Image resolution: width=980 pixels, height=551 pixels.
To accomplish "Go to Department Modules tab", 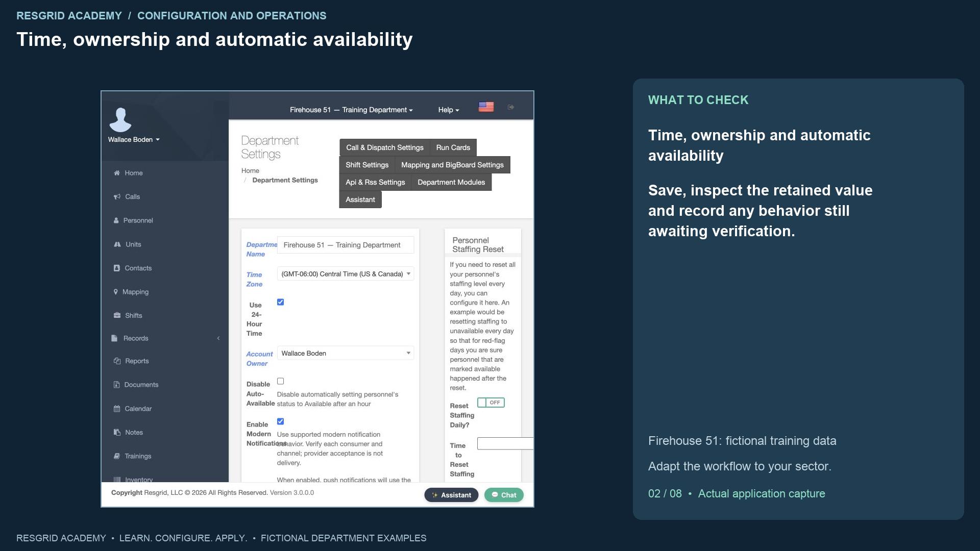I will pyautogui.click(x=451, y=182).
